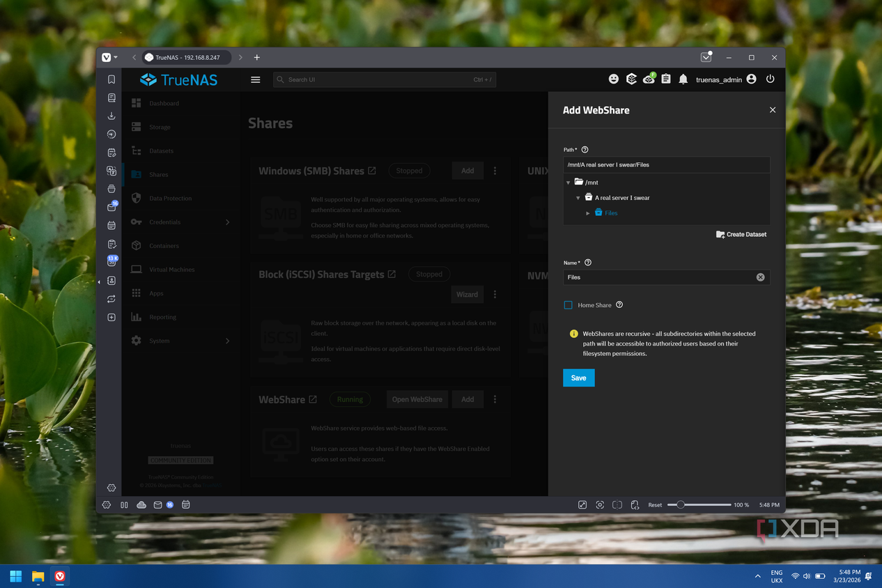Click Open WebShare button
The image size is (882, 588).
(x=417, y=399)
